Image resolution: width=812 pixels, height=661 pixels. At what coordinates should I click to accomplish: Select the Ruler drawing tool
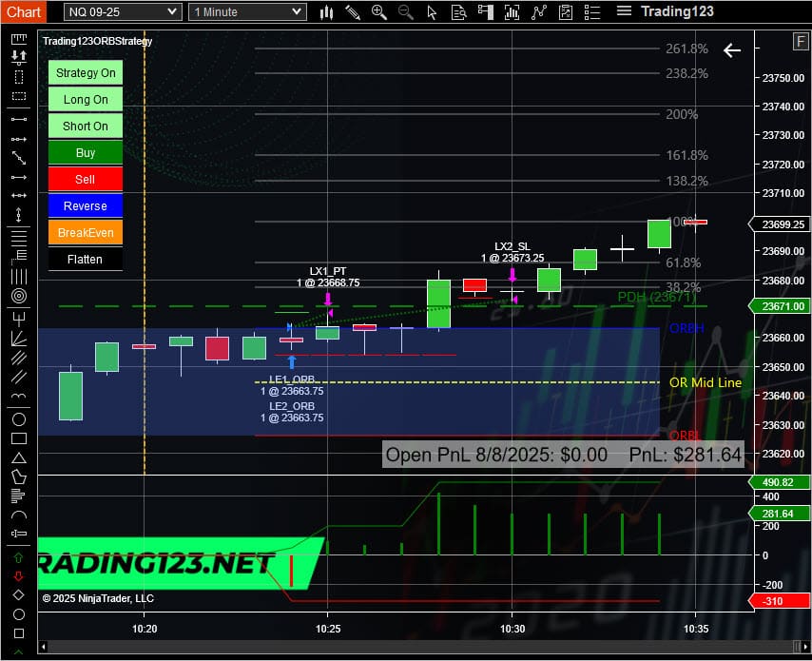click(19, 38)
